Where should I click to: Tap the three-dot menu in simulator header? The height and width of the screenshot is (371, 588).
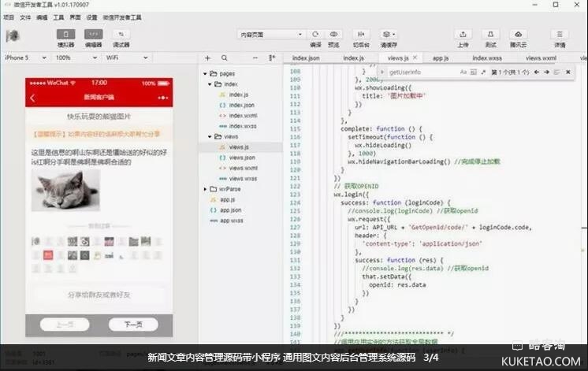pos(162,98)
